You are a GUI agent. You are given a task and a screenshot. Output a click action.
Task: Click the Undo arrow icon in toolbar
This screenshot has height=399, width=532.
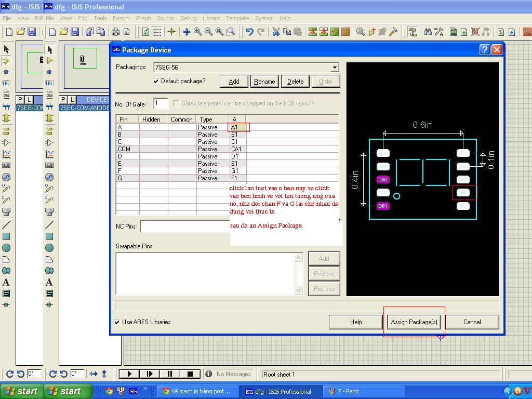(249, 32)
